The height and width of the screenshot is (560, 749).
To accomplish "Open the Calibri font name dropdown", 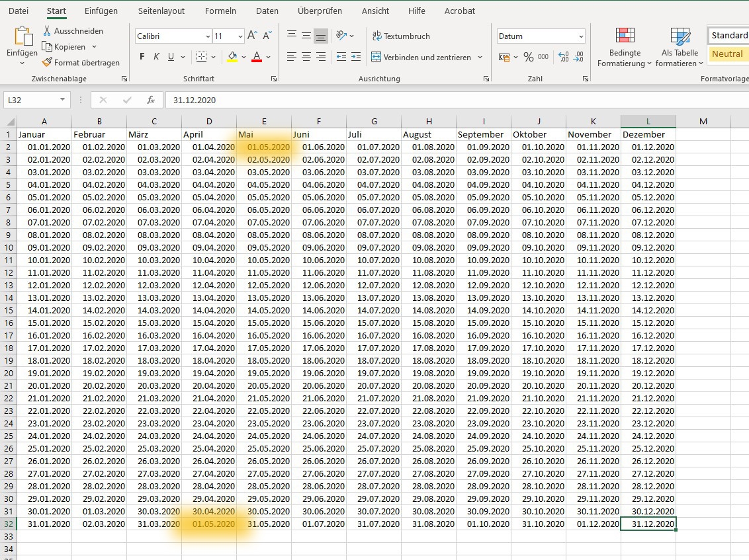I will point(208,36).
